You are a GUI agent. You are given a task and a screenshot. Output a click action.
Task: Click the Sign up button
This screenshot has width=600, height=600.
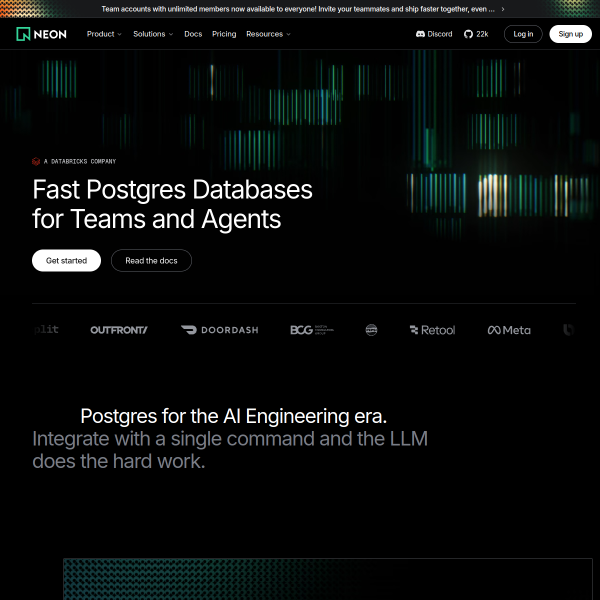pyautogui.click(x=571, y=34)
